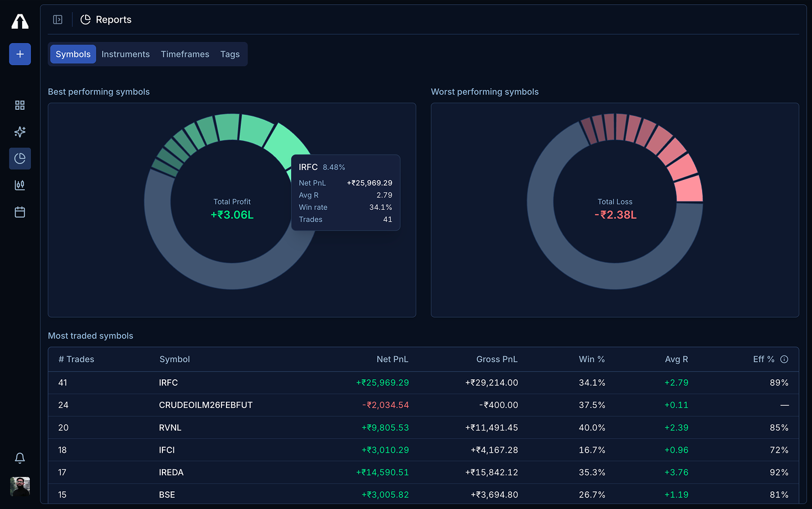Switch to the Instruments tab
Image resolution: width=812 pixels, height=509 pixels.
click(x=125, y=54)
